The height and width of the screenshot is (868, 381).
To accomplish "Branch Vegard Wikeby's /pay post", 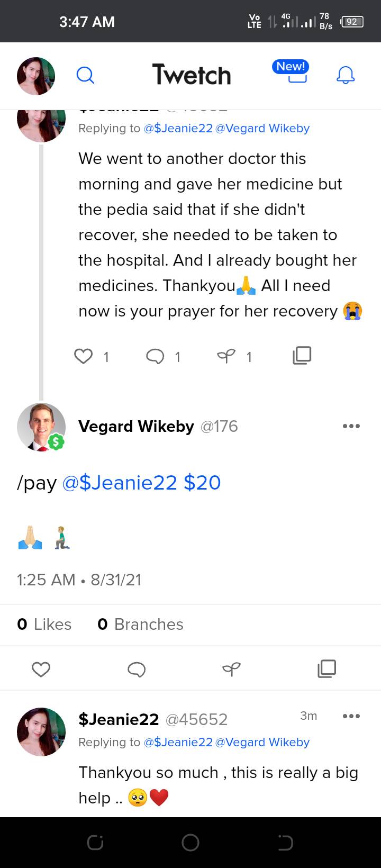I will point(231,670).
